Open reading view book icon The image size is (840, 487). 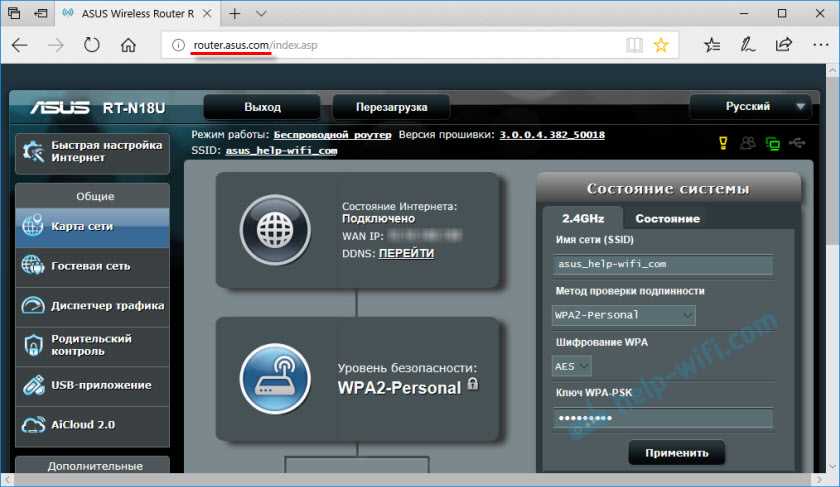pos(634,45)
